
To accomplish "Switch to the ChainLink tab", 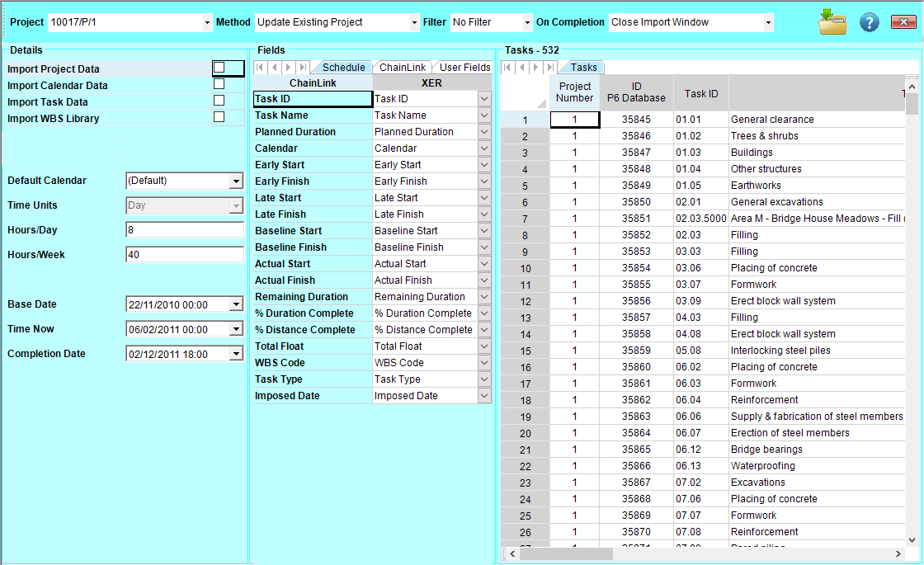I will click(403, 68).
